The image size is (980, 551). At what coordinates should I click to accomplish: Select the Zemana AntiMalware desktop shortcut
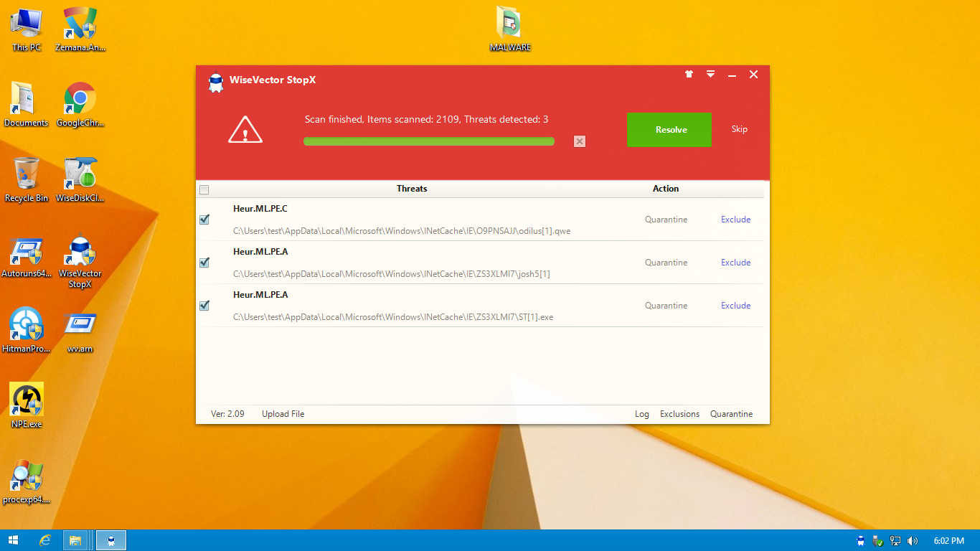click(x=80, y=30)
